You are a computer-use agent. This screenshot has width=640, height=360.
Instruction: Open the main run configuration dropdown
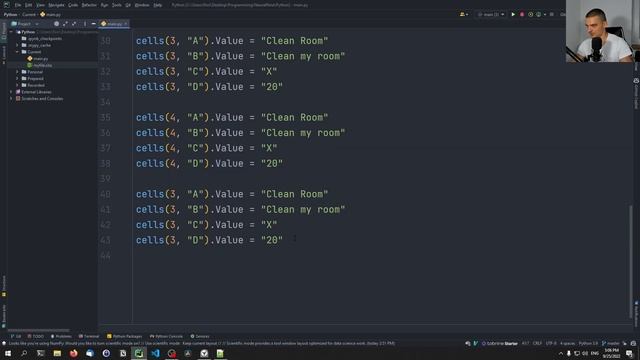491,14
